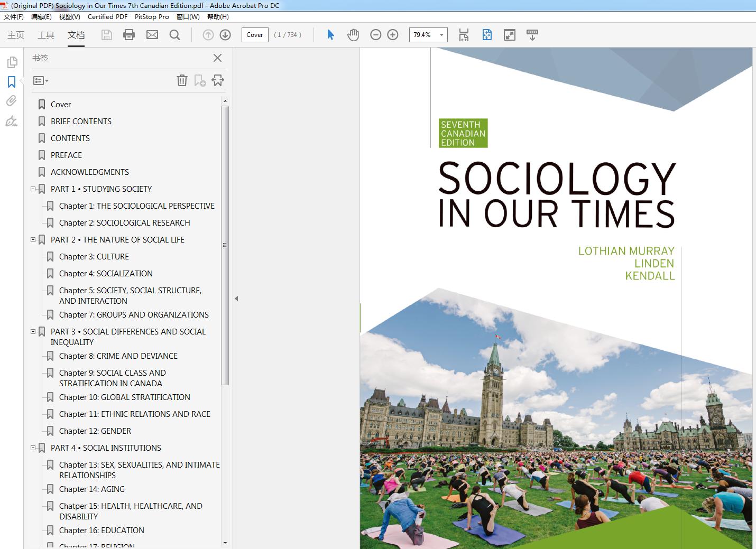The height and width of the screenshot is (549, 756).
Task: Go to previous page arrow
Action: coord(208,35)
